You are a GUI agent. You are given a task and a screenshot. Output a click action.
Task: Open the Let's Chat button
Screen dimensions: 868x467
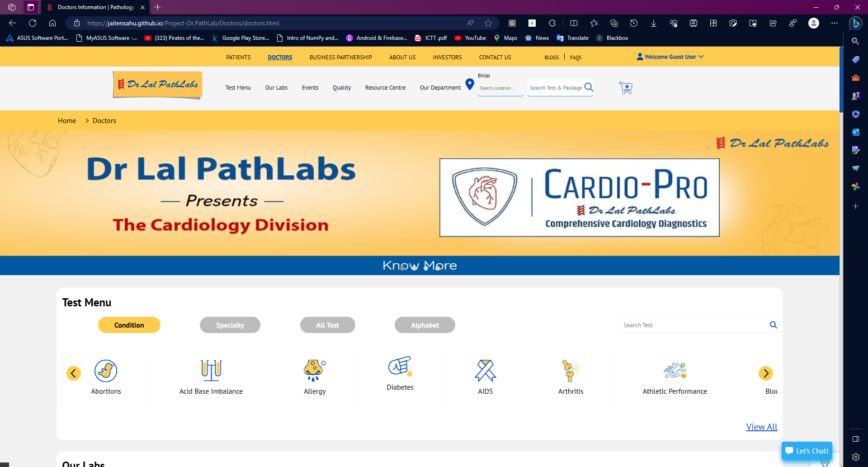[x=807, y=451]
